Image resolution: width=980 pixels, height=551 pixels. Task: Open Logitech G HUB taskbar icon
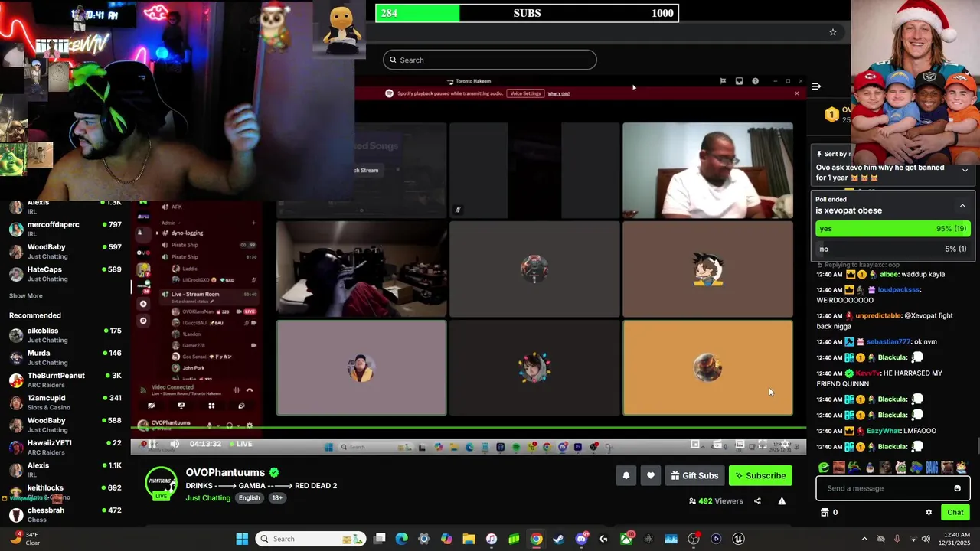[603, 539]
